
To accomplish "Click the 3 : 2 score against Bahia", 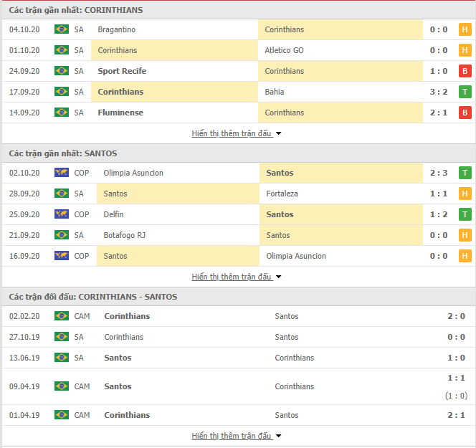I will pos(440,92).
